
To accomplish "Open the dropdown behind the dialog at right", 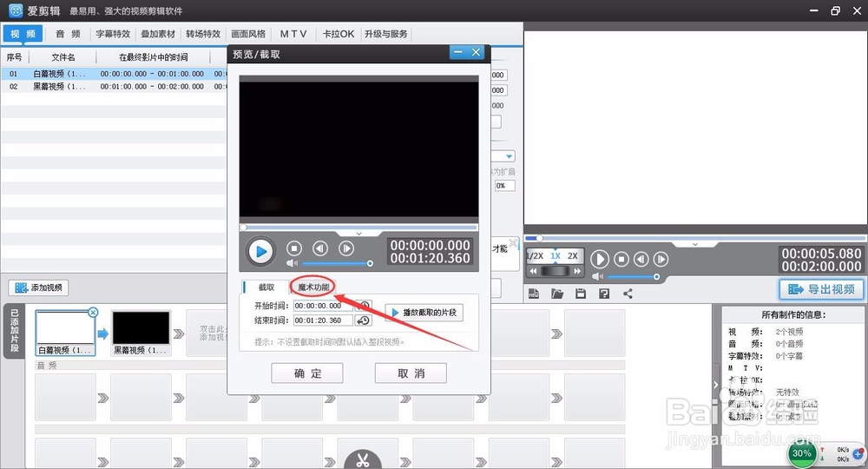I will coord(510,156).
